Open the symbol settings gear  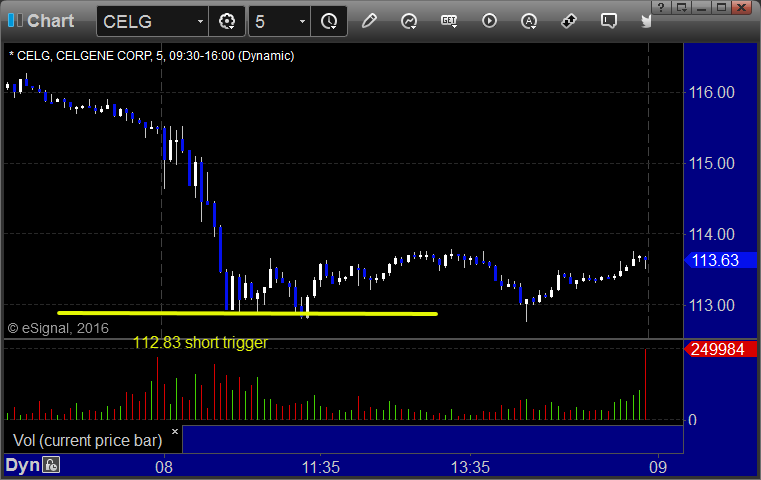coord(227,21)
